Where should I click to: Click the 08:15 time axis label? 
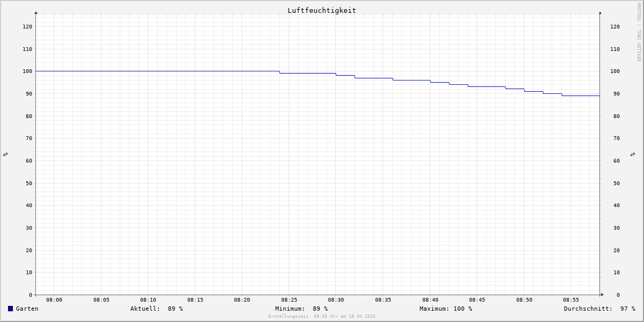195,300
